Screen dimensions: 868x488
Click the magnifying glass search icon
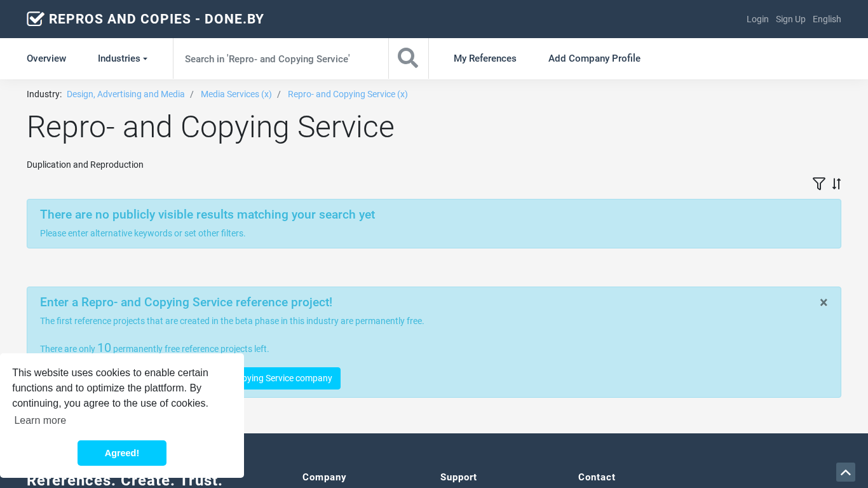tap(408, 58)
